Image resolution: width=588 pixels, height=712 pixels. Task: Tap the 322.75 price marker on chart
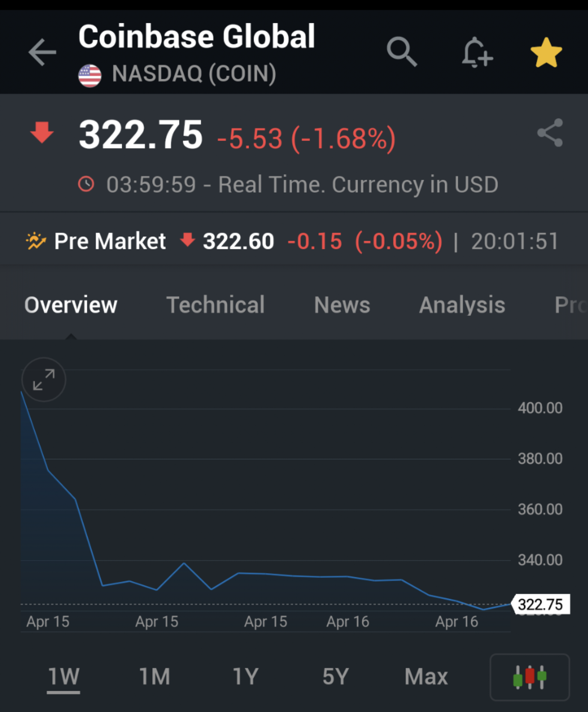coord(541,604)
